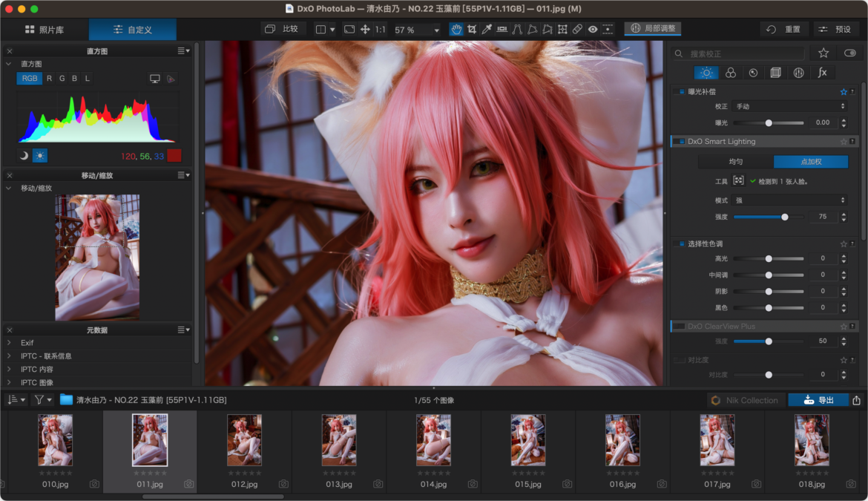Toggle the split preview view icon

(x=320, y=30)
